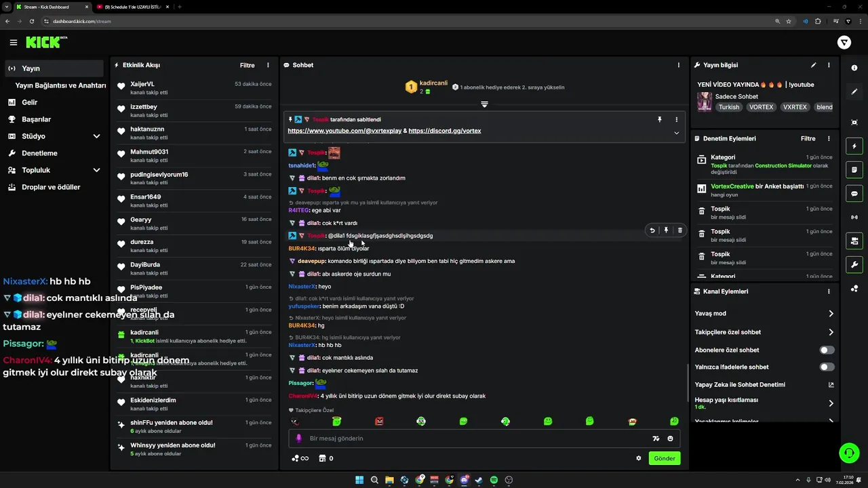This screenshot has height=488, width=868.
Task: Delete the hovered Tospik message
Action: tap(679, 230)
